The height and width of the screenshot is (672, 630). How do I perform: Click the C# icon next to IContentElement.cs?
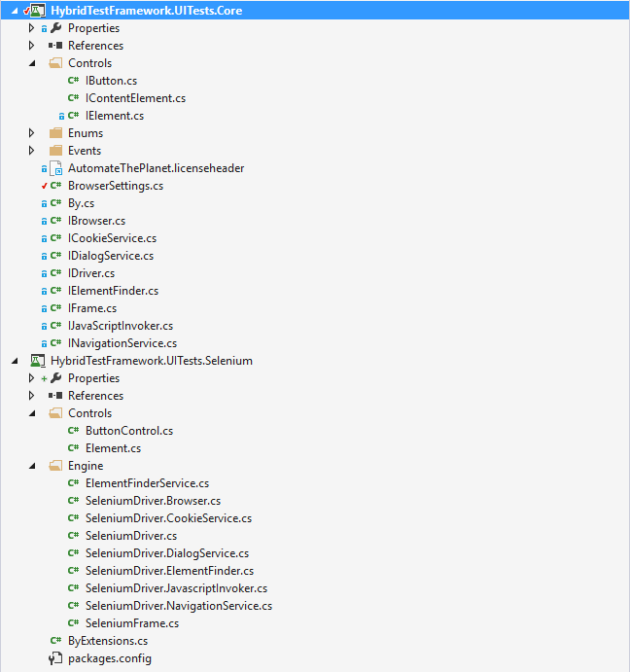(x=73, y=97)
